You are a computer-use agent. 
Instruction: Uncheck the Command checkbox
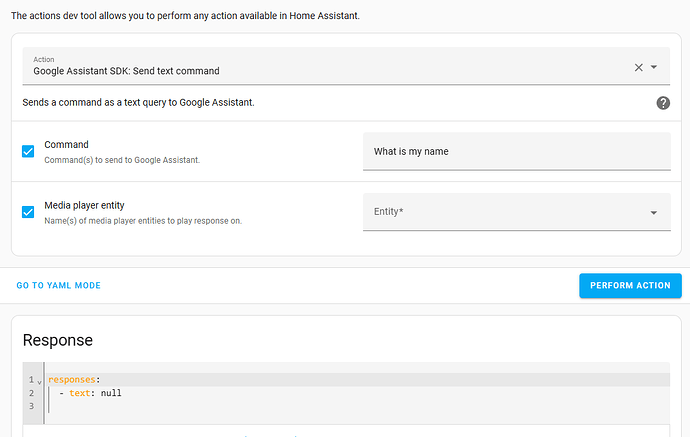coord(28,151)
